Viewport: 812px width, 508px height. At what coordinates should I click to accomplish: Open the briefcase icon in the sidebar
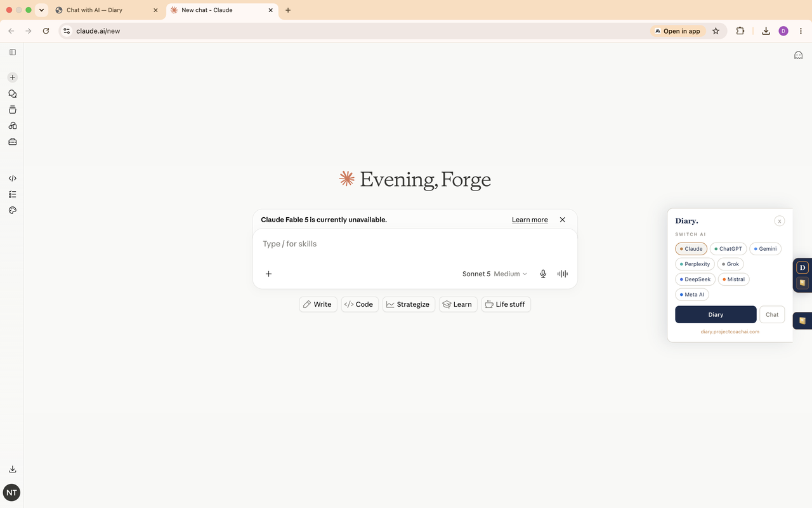pyautogui.click(x=12, y=142)
